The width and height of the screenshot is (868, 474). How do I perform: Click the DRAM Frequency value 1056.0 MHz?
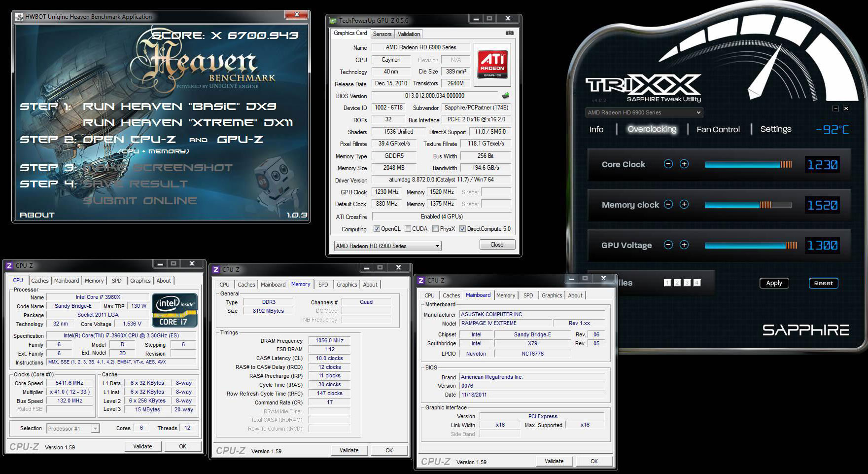(x=329, y=340)
